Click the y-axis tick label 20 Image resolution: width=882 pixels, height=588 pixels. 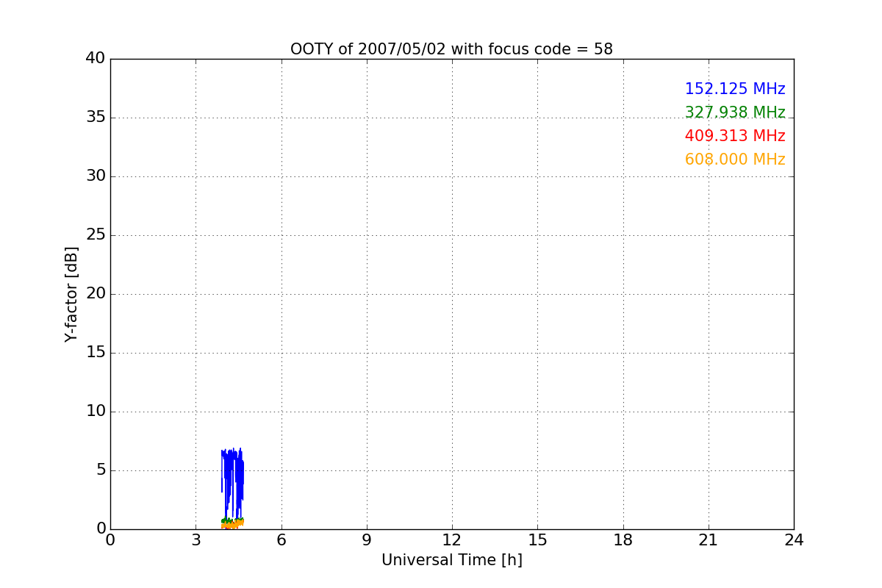coord(96,294)
